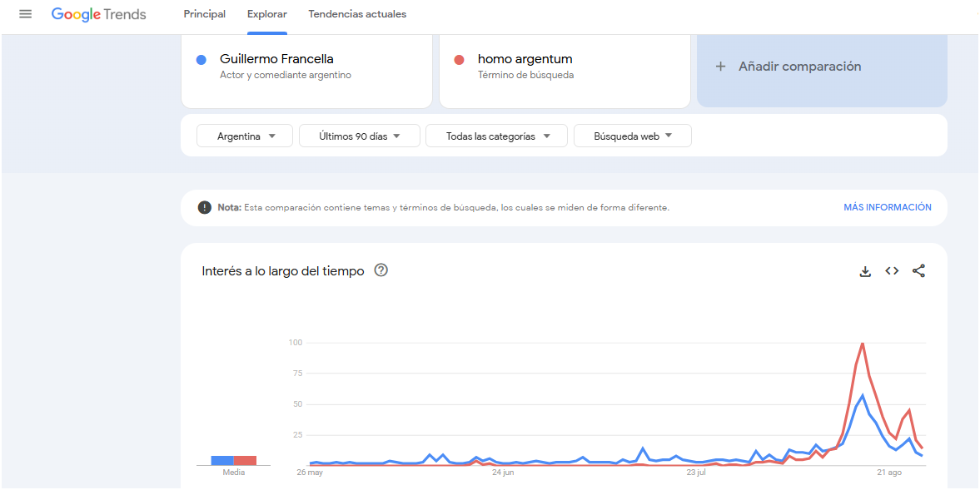Go to the Principal tab

(x=204, y=14)
